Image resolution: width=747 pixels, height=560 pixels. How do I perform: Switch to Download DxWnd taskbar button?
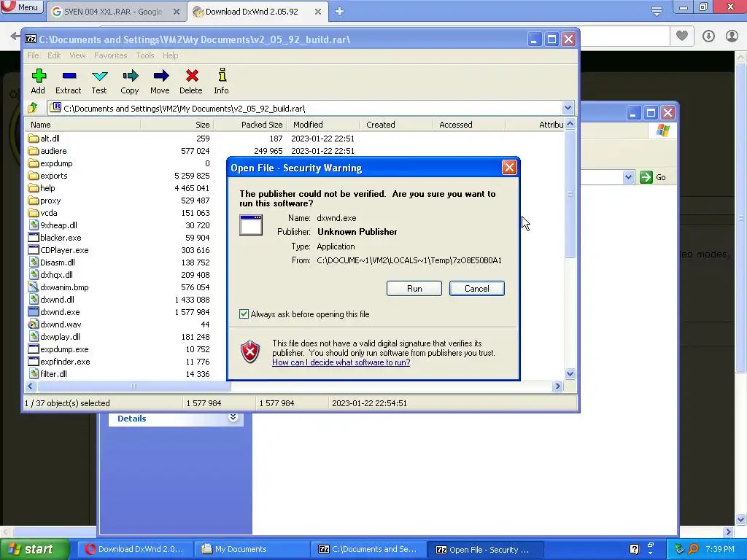coord(135,549)
